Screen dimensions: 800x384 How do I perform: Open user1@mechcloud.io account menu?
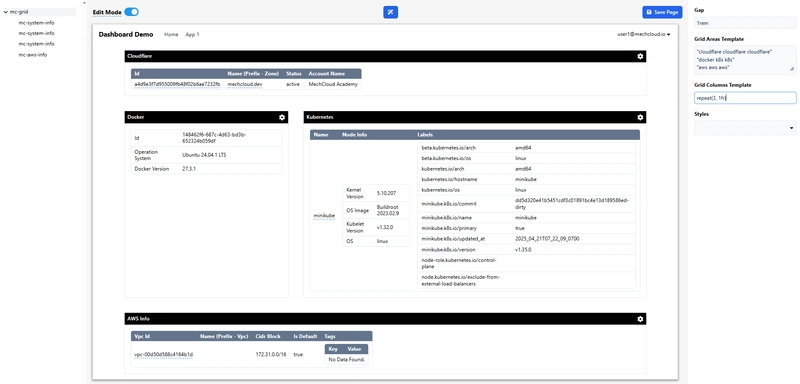tap(643, 34)
